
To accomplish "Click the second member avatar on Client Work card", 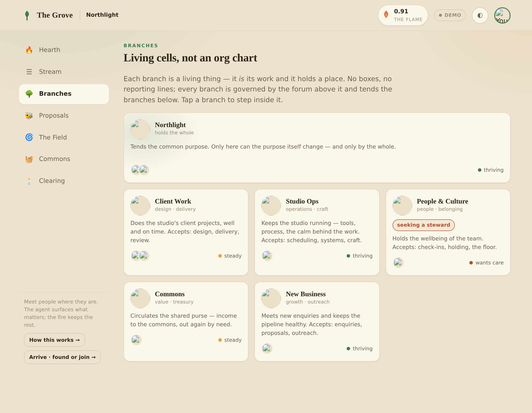I will [x=144, y=256].
